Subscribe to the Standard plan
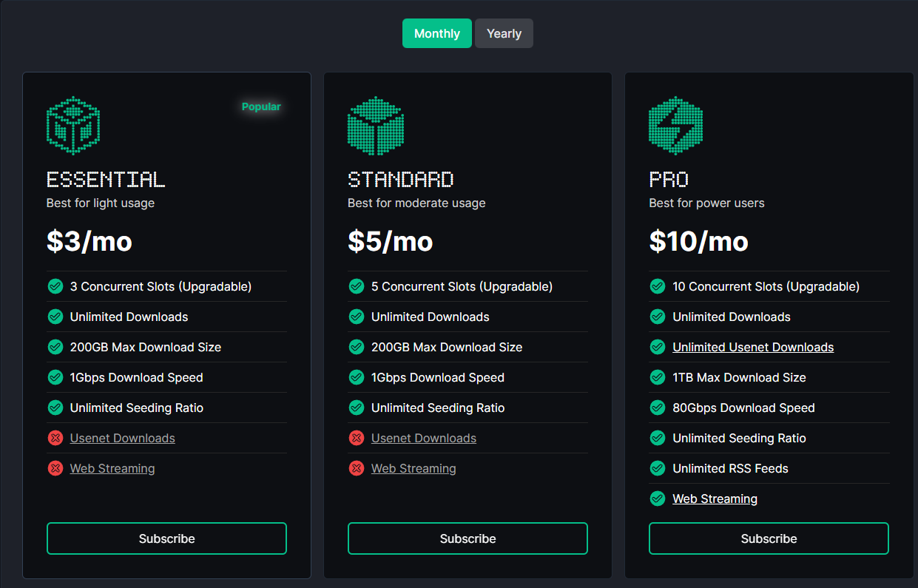The width and height of the screenshot is (918, 588). click(468, 538)
